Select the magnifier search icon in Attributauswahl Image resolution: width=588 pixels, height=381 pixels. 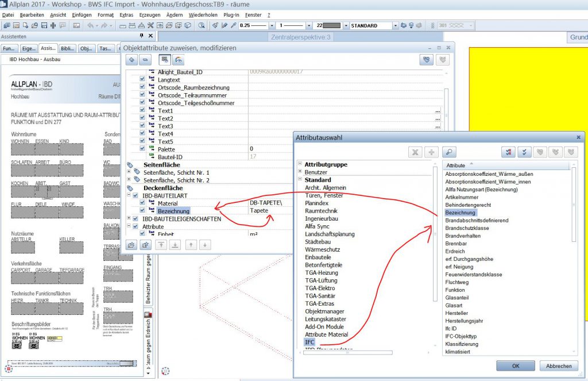(448, 152)
